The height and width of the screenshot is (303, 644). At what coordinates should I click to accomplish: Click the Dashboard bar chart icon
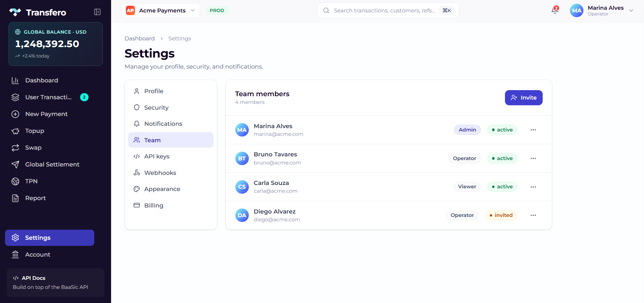pos(15,80)
